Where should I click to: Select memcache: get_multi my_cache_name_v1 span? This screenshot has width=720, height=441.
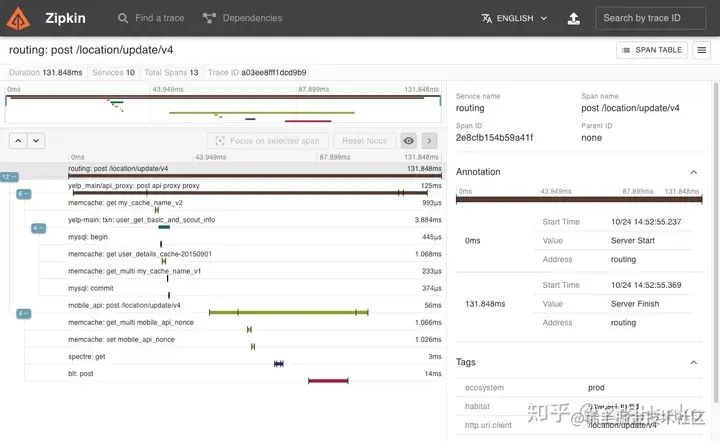pyautogui.click(x=255, y=274)
